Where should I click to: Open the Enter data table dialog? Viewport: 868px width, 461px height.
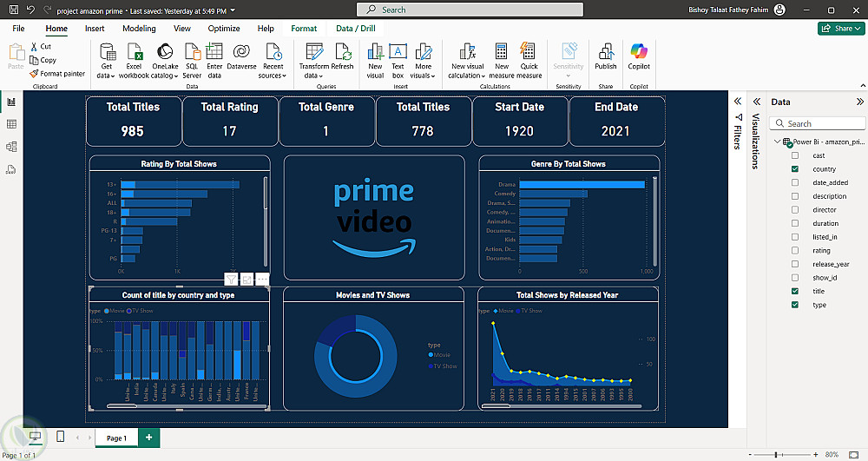click(214, 61)
